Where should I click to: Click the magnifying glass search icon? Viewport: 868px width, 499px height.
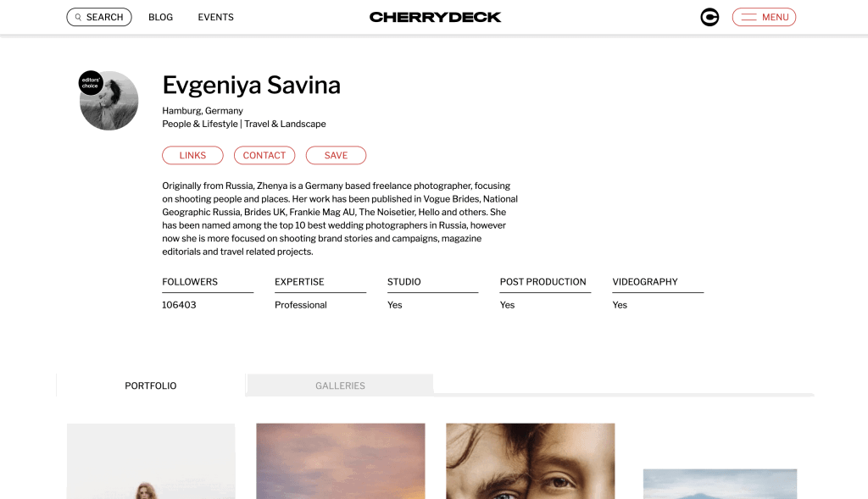point(79,17)
